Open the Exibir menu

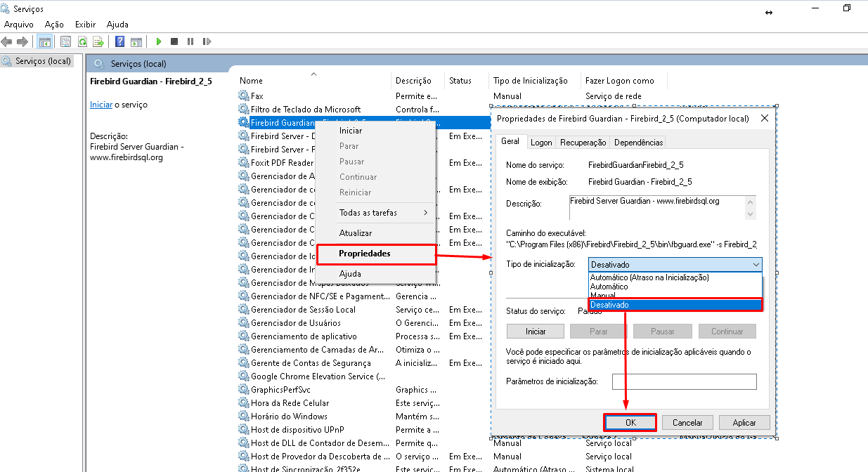pos(86,25)
